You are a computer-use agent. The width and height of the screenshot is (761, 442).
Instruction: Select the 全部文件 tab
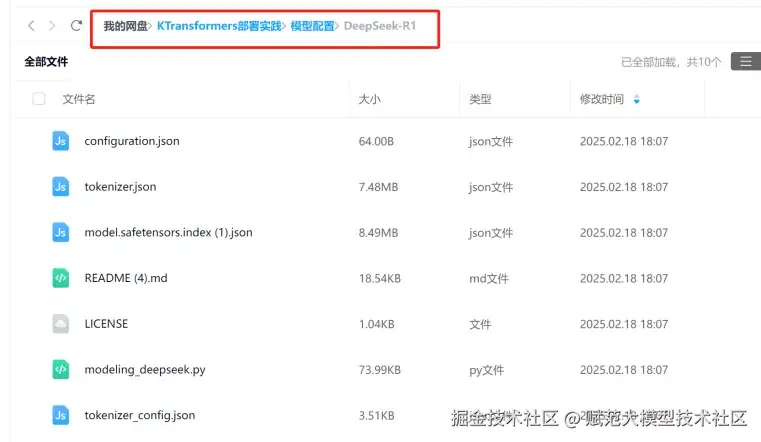pyautogui.click(x=46, y=62)
